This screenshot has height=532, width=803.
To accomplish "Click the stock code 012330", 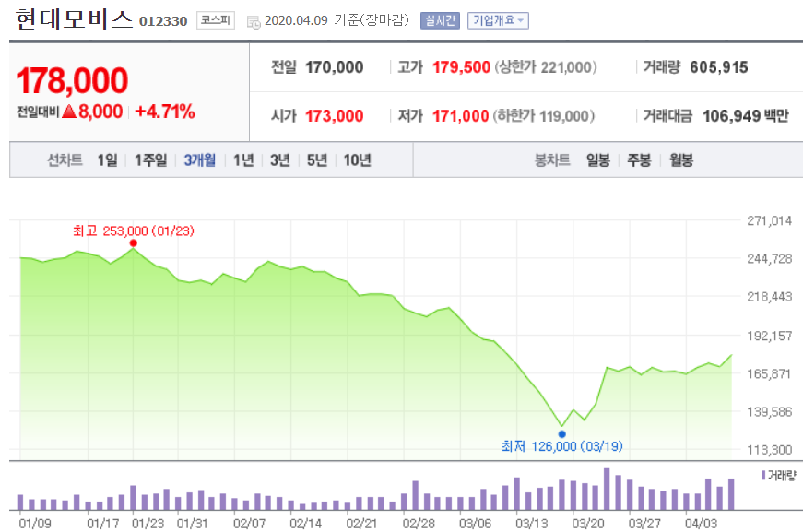I will coord(163,21).
